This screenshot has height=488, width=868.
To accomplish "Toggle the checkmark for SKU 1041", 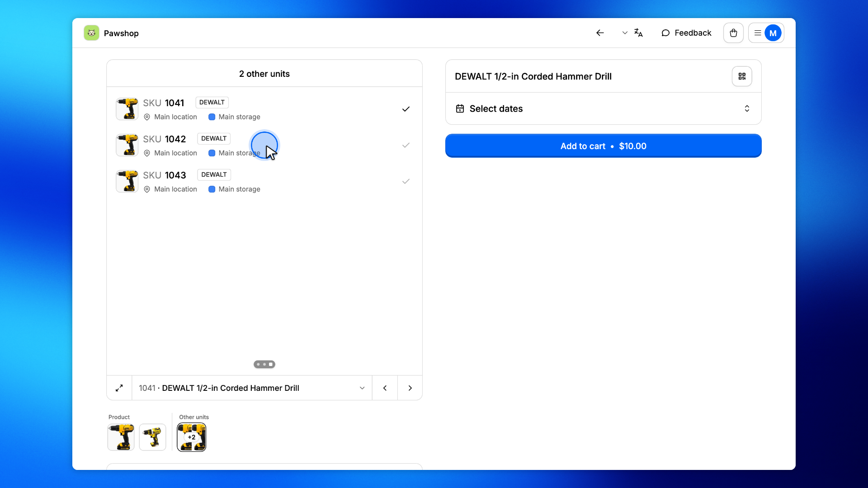I will 406,109.
